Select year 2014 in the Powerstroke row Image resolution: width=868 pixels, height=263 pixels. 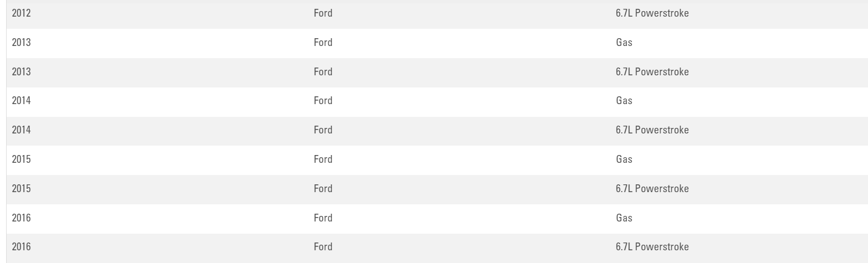tap(21, 130)
